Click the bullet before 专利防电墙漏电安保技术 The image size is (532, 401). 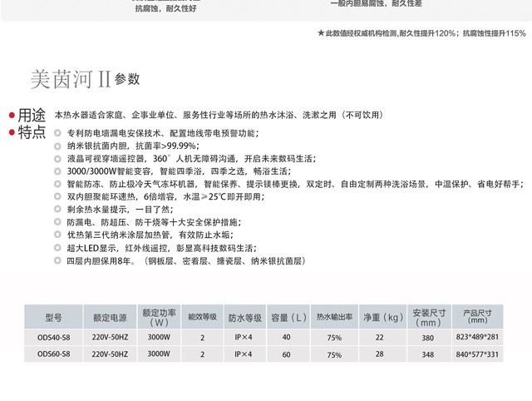pos(57,133)
